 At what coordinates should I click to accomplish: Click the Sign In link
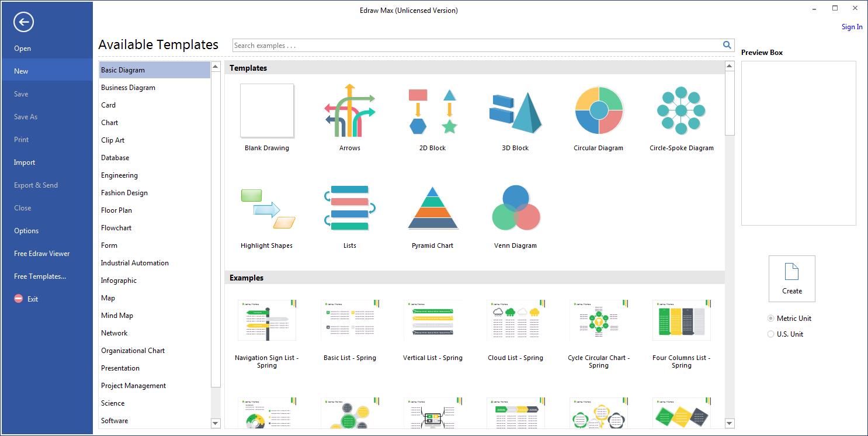coord(852,26)
